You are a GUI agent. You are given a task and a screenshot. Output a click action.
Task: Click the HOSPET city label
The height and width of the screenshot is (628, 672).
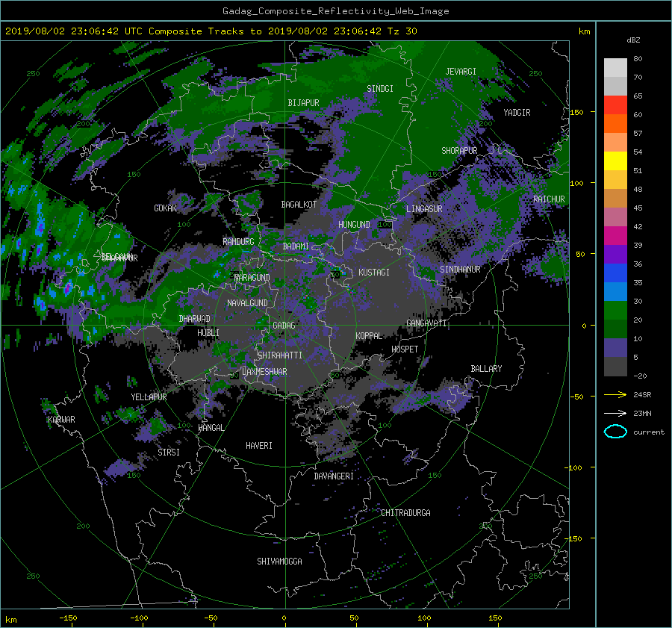pos(405,349)
